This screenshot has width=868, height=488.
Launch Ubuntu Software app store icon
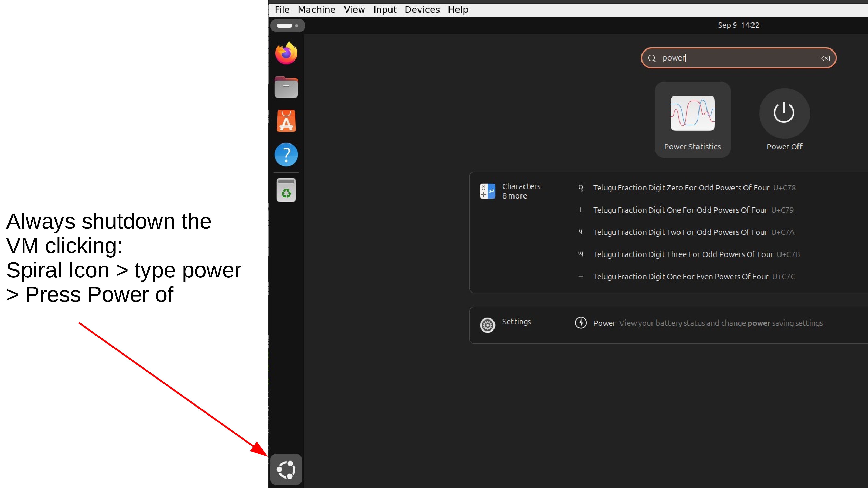[x=286, y=121]
